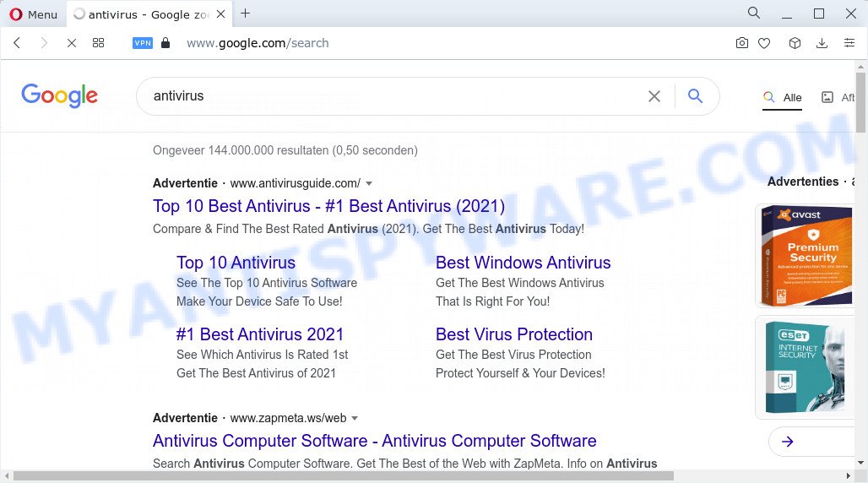
Task: Click the horizontal scrollbar thumb
Action: [343, 475]
